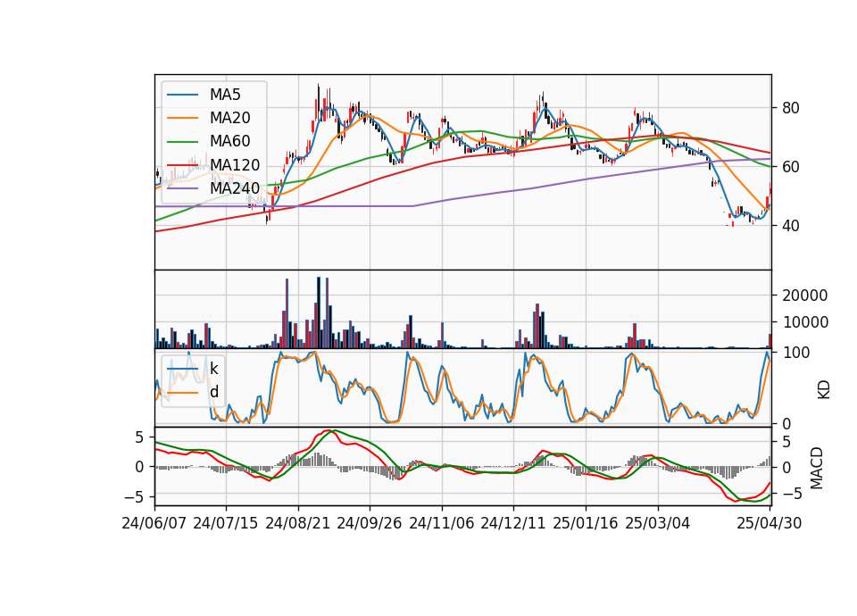This screenshot has height=616, width=857.
Task: Click the price axis value 60
Action: click(x=791, y=167)
